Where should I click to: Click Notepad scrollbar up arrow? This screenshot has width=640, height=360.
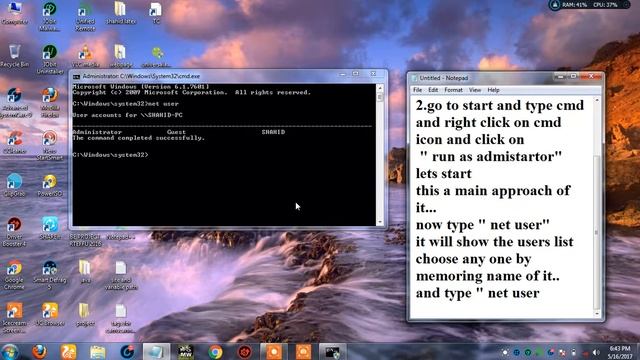597,100
